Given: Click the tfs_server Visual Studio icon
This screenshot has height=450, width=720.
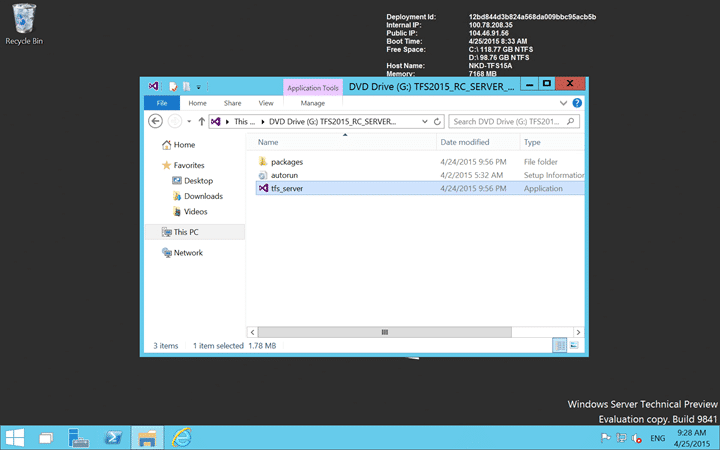Looking at the screenshot, I should [263, 188].
